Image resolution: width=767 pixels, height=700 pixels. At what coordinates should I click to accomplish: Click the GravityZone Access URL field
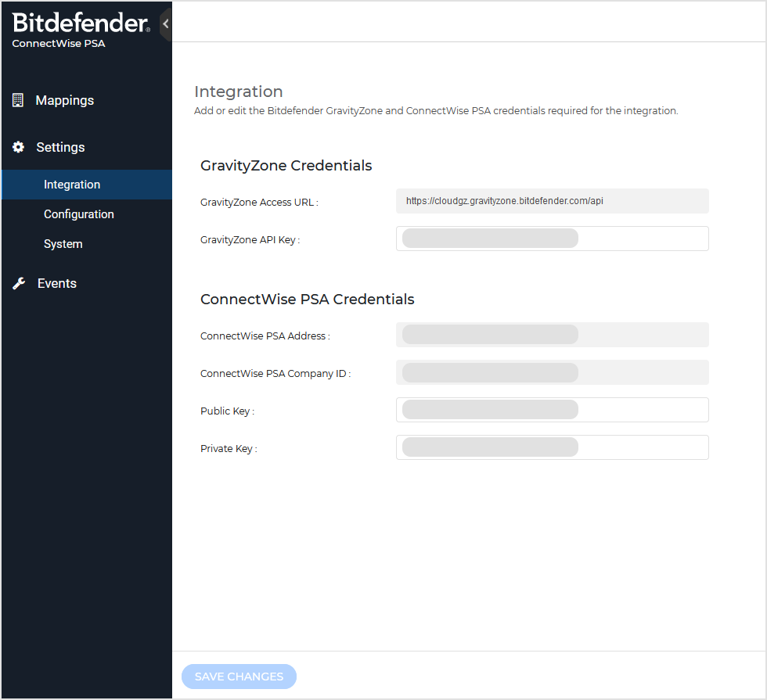pos(552,201)
